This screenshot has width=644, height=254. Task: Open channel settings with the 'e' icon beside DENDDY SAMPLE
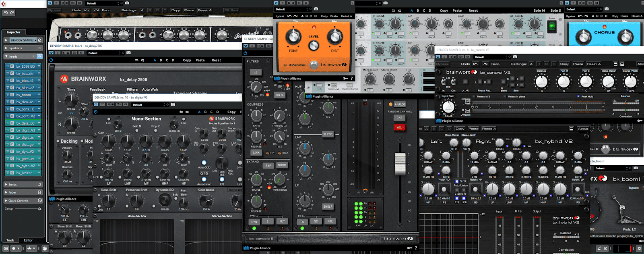(x=39, y=40)
